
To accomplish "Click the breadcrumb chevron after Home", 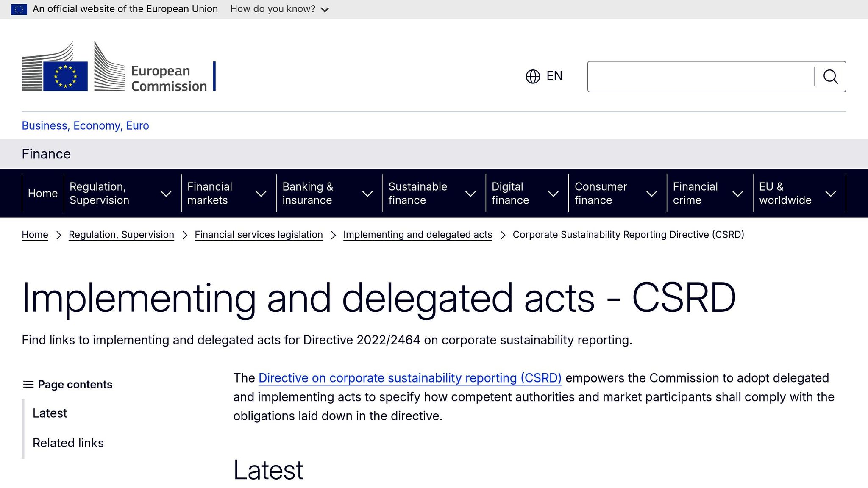I will 59,235.
